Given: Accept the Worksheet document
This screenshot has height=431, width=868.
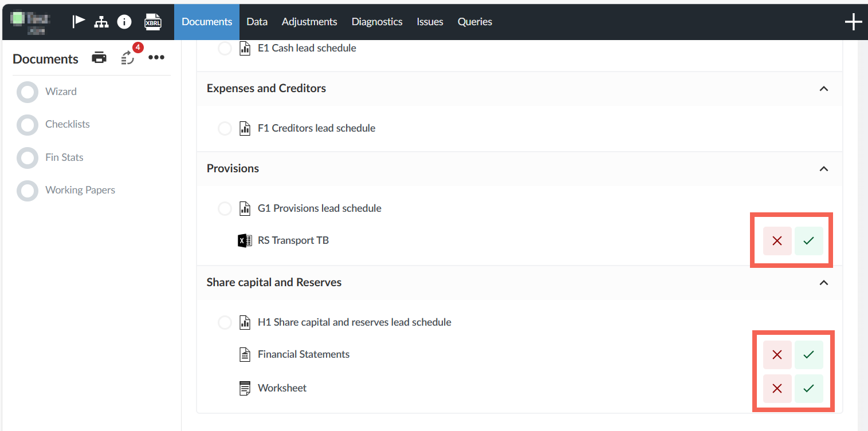Looking at the screenshot, I should point(808,389).
